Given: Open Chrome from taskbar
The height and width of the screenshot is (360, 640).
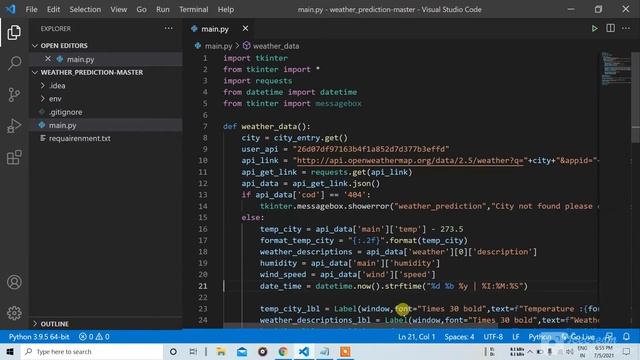Looking at the screenshot, I should [283, 351].
